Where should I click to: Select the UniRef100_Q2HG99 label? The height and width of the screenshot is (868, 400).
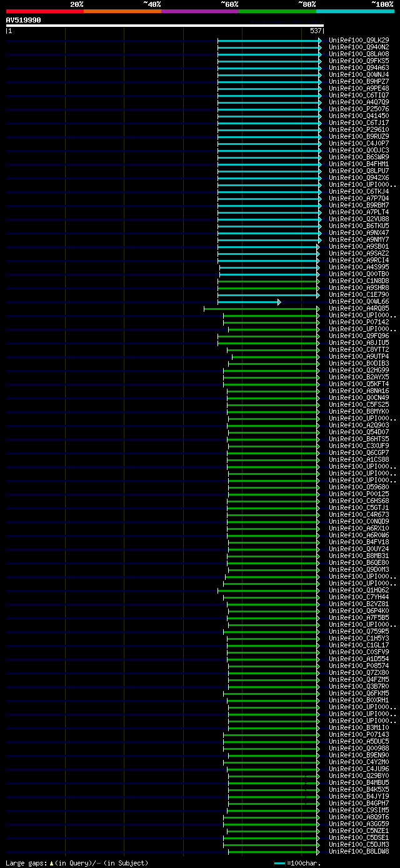pos(359,370)
